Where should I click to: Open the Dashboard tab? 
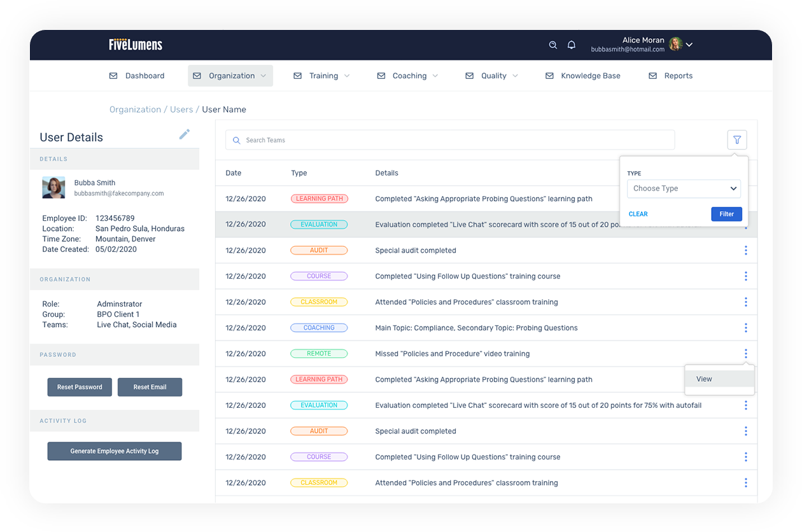144,76
